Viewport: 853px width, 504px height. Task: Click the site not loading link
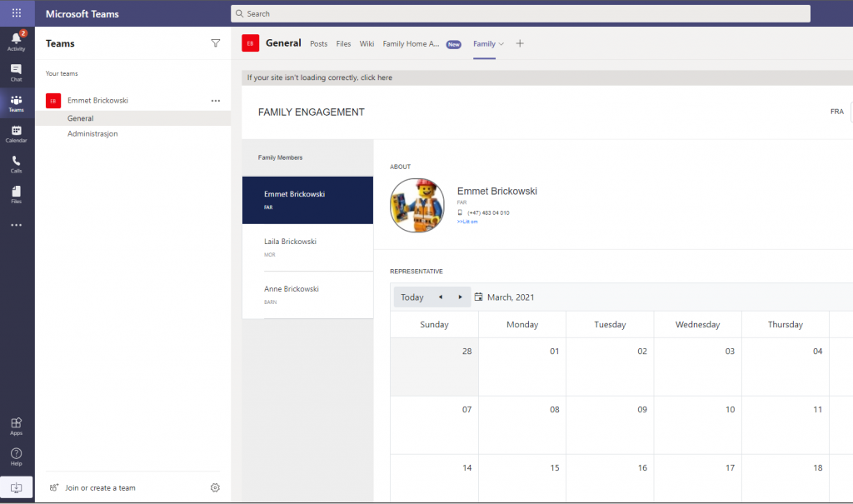pyautogui.click(x=320, y=77)
